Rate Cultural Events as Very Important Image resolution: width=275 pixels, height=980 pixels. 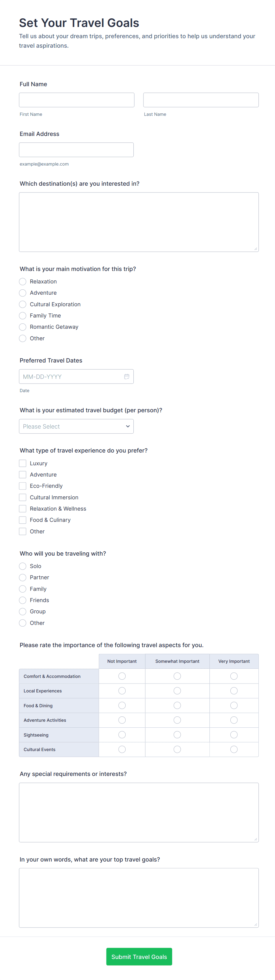tap(234, 749)
